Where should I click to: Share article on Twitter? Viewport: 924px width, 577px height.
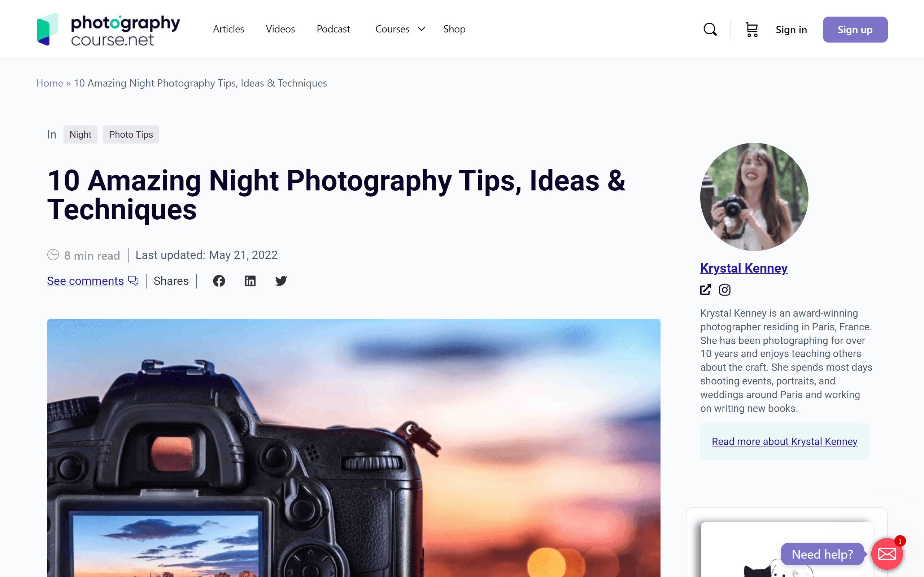[x=281, y=281]
